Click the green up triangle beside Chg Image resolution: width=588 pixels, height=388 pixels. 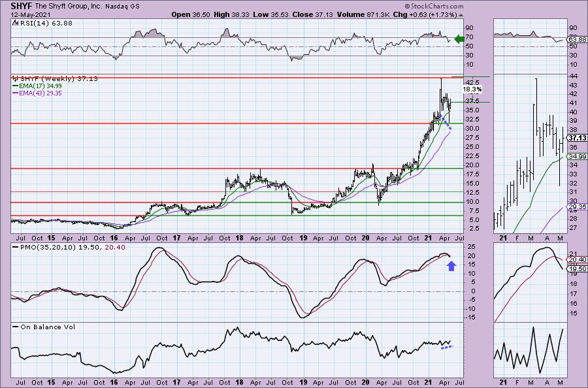461,15
